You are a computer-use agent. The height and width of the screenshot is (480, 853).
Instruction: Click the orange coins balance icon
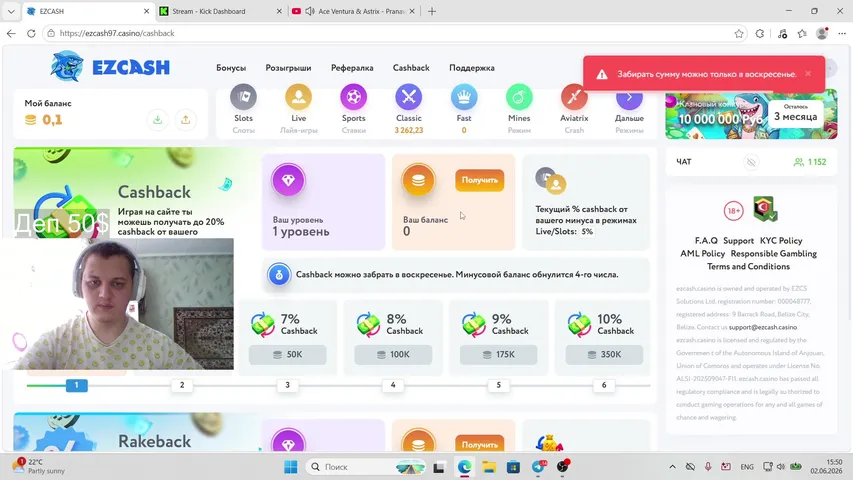pos(418,180)
